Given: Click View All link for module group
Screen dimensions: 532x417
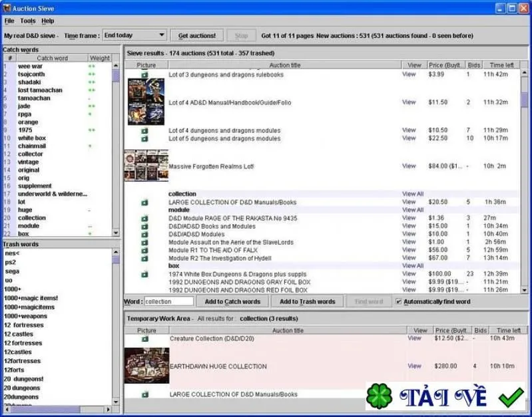Looking at the screenshot, I should pos(413,210).
